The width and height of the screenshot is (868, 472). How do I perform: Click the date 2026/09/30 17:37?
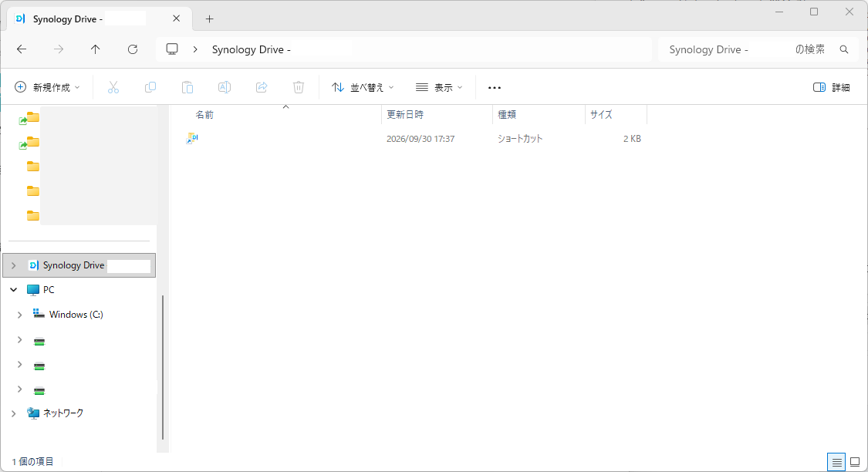pos(420,139)
